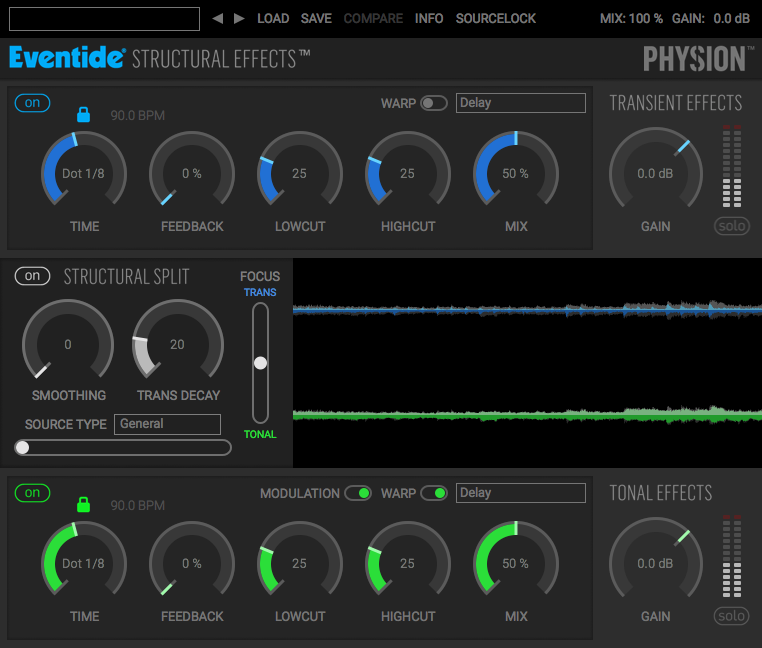Disable the tonal Modulation toggle
This screenshot has height=648, width=762.
click(x=357, y=493)
